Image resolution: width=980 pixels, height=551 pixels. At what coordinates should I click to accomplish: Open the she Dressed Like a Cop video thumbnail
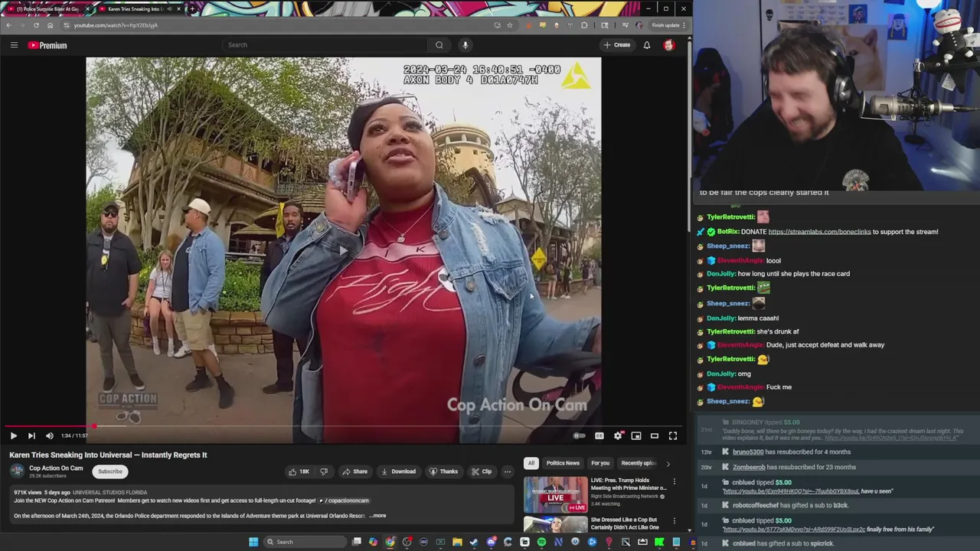556,525
